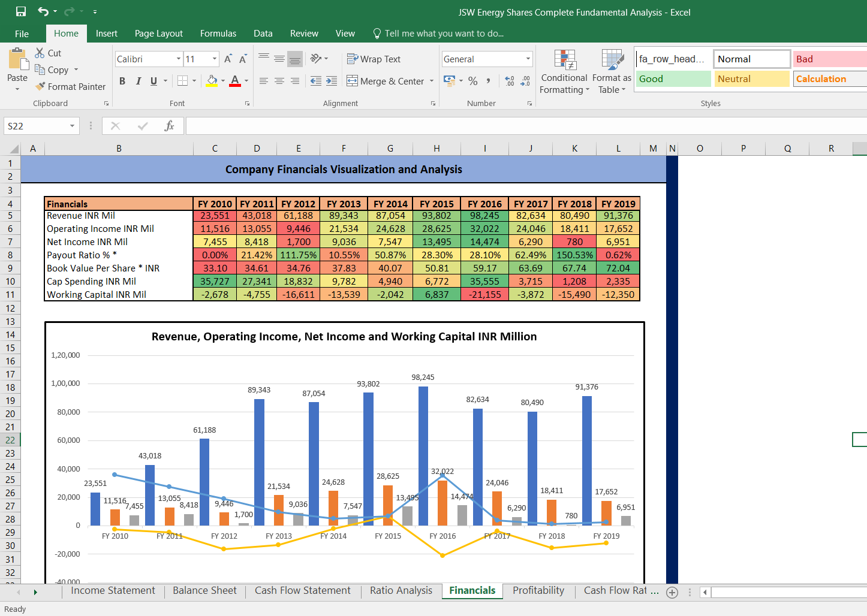Expand accounting number format options arrow
This screenshot has height=616, width=867.
pyautogui.click(x=461, y=81)
